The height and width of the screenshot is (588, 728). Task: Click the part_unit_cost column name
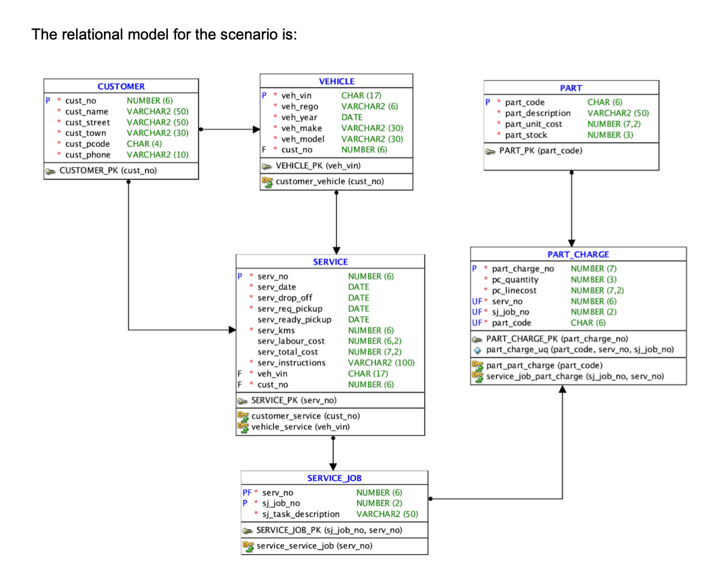pos(534,124)
